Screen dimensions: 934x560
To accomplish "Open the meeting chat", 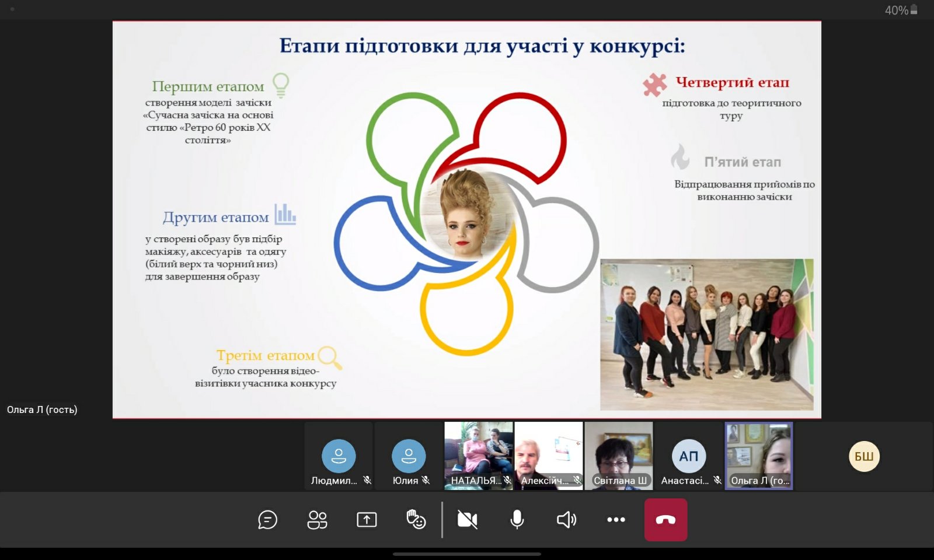I will point(267,519).
